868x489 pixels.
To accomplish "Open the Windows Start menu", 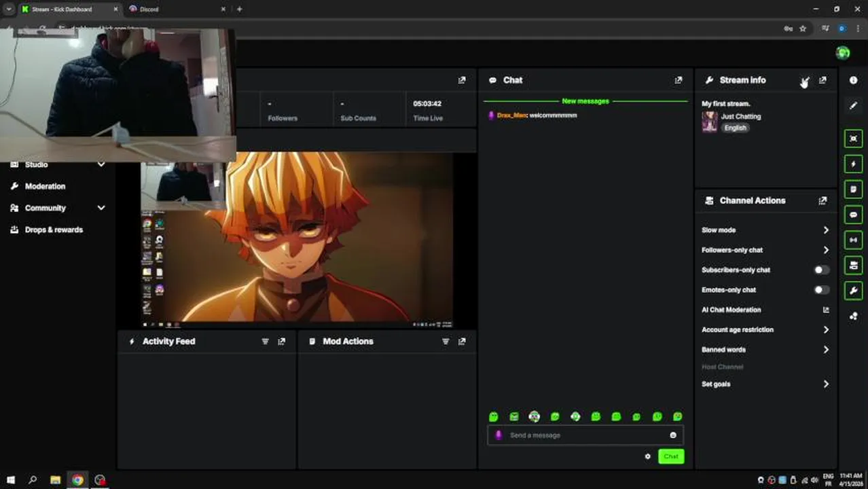I will 10,480.
